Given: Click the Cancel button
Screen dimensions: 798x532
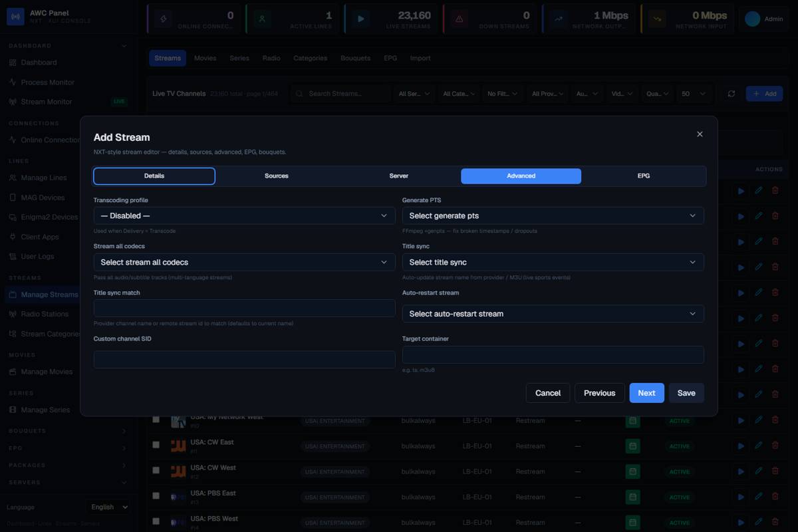Looking at the screenshot, I should tap(548, 393).
